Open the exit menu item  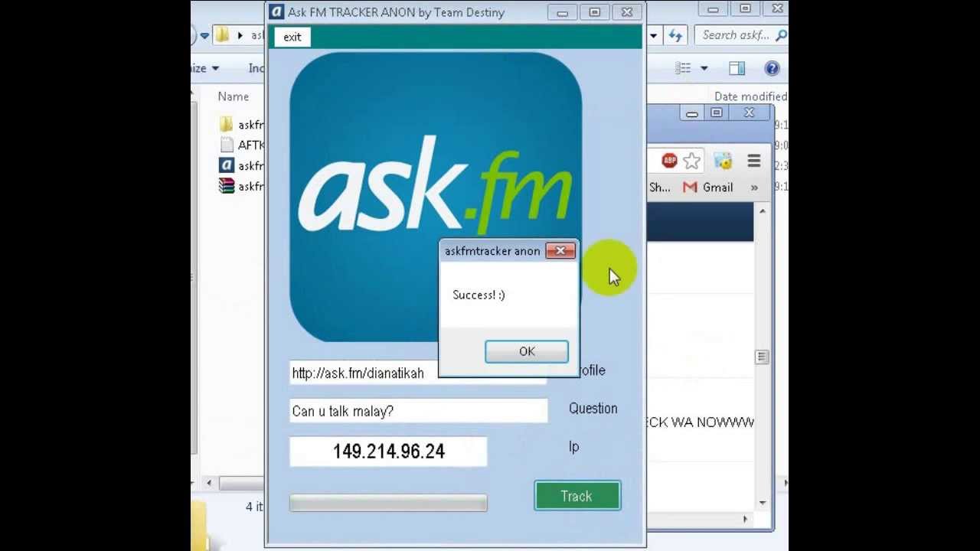(292, 37)
